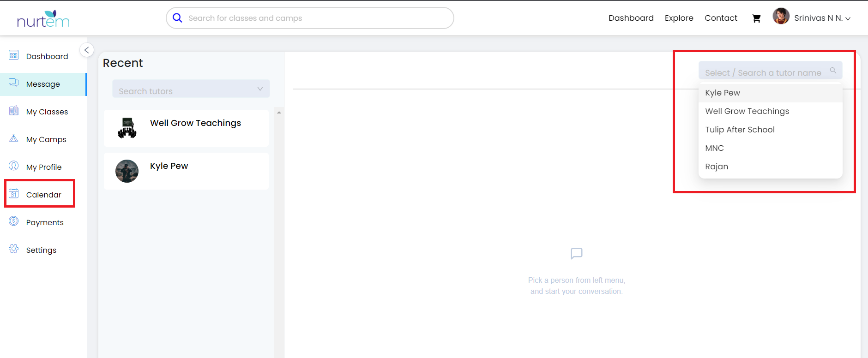This screenshot has height=358, width=868.
Task: Open the shopping cart icon
Action: [x=756, y=18]
